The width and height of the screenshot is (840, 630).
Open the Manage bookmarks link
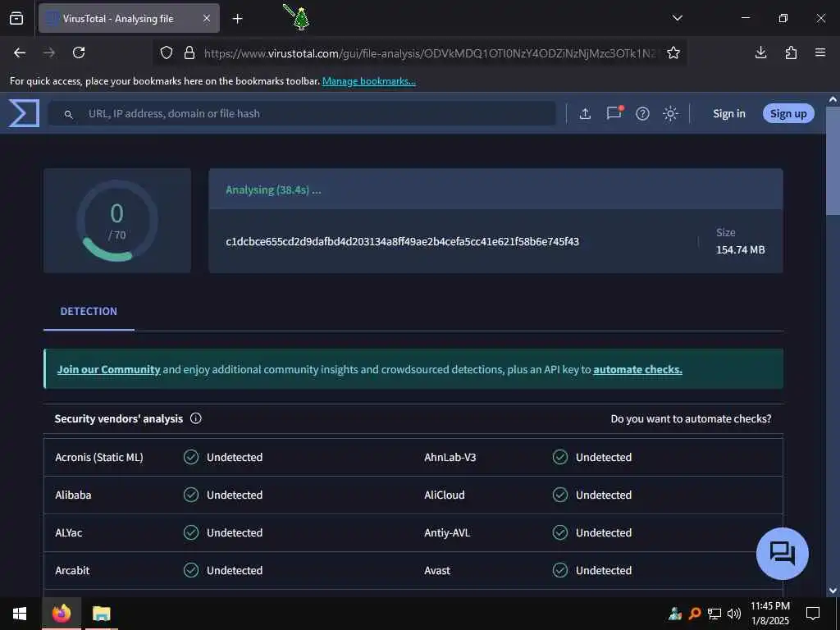368,81
